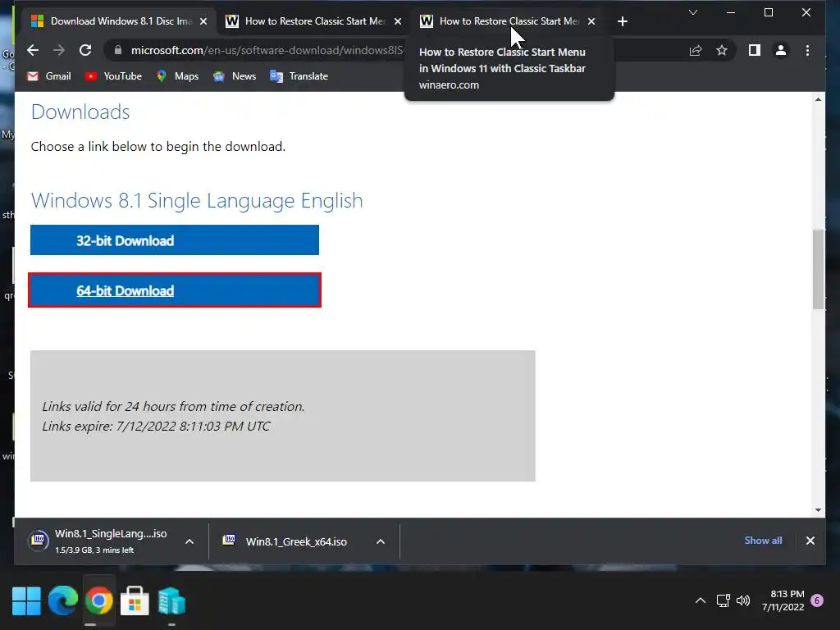This screenshot has width=840, height=630.
Task: Open the volume tray icon
Action: 743,600
